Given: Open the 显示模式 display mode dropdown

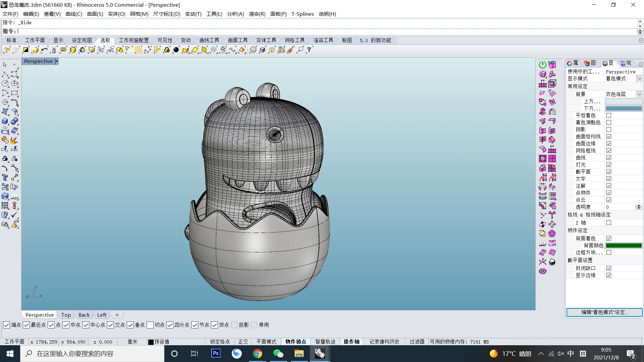Looking at the screenshot, I should tap(639, 78).
